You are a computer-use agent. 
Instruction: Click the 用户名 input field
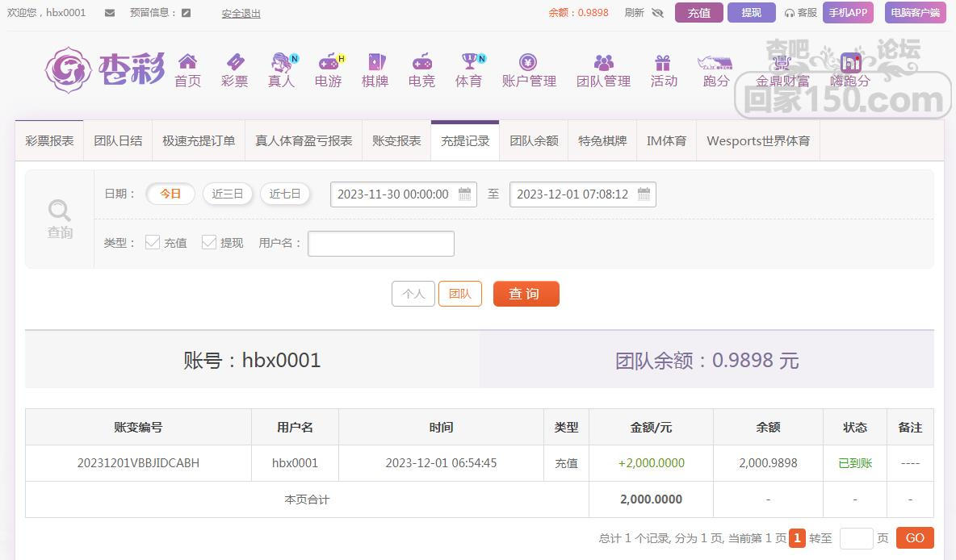[x=381, y=243]
